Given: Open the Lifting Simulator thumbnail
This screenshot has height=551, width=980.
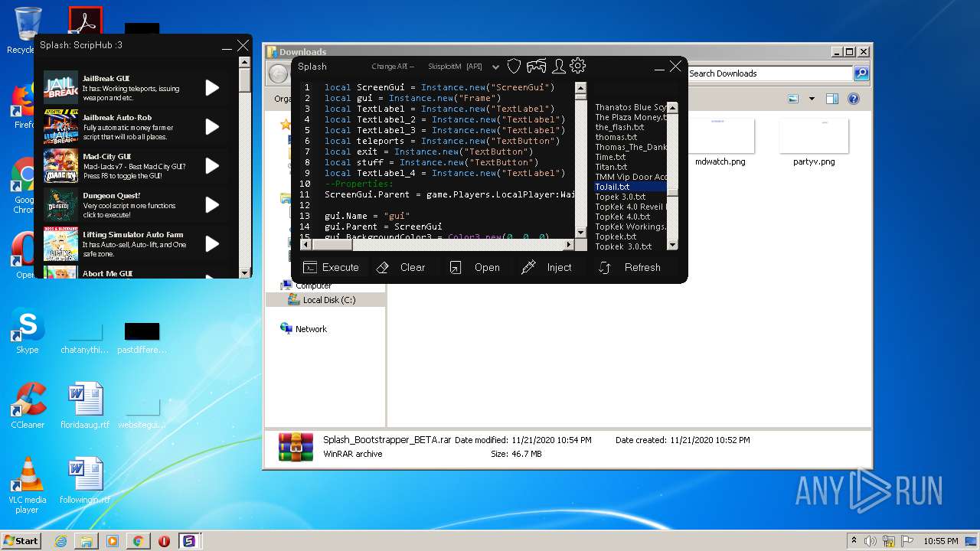Looking at the screenshot, I should tap(60, 243).
